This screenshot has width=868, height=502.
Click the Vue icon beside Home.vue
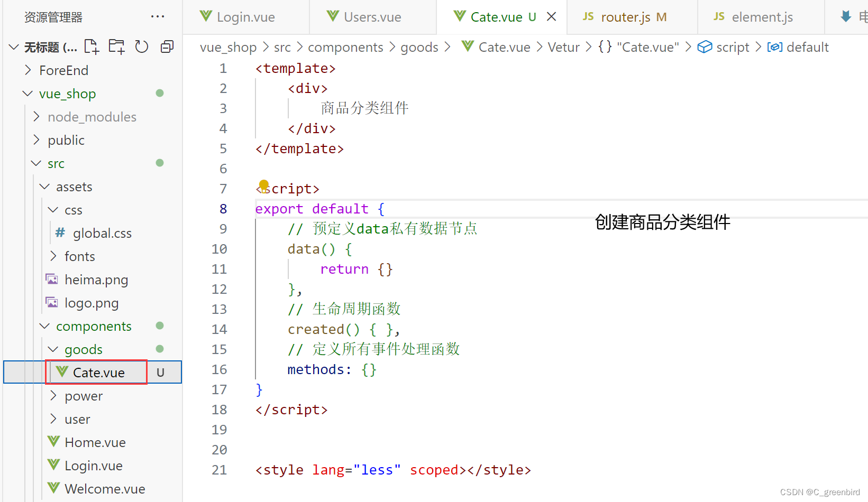tap(53, 442)
